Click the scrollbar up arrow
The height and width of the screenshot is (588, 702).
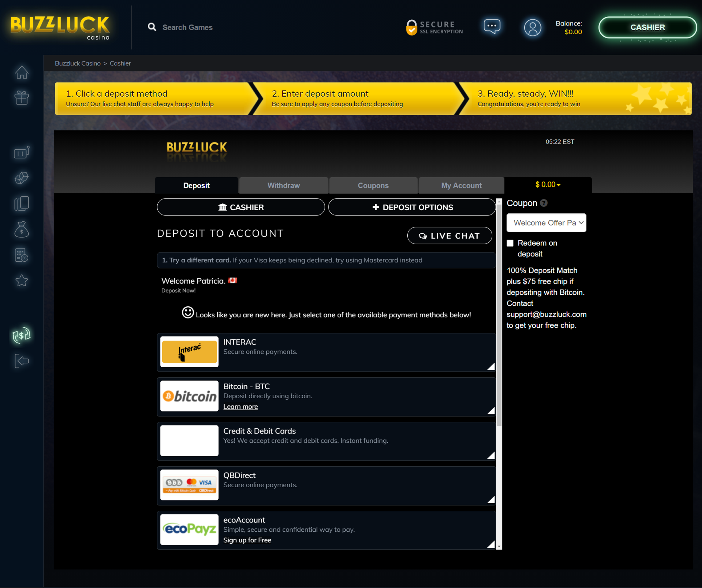499,202
